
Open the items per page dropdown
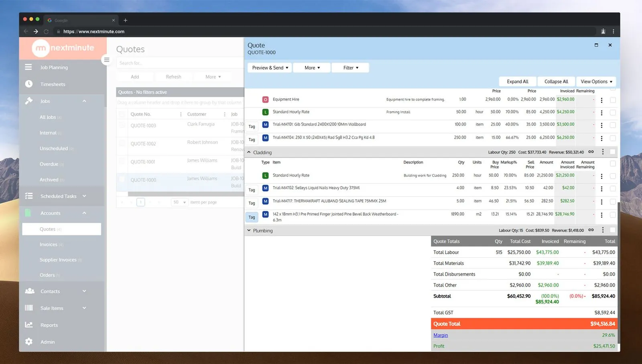tap(179, 202)
